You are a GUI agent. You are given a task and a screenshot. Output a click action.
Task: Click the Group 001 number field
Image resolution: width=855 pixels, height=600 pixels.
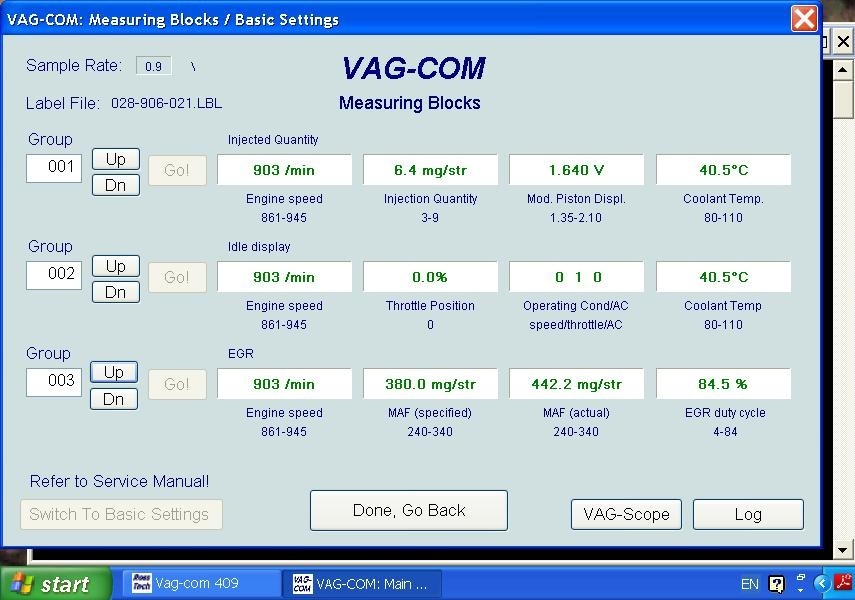coord(54,167)
